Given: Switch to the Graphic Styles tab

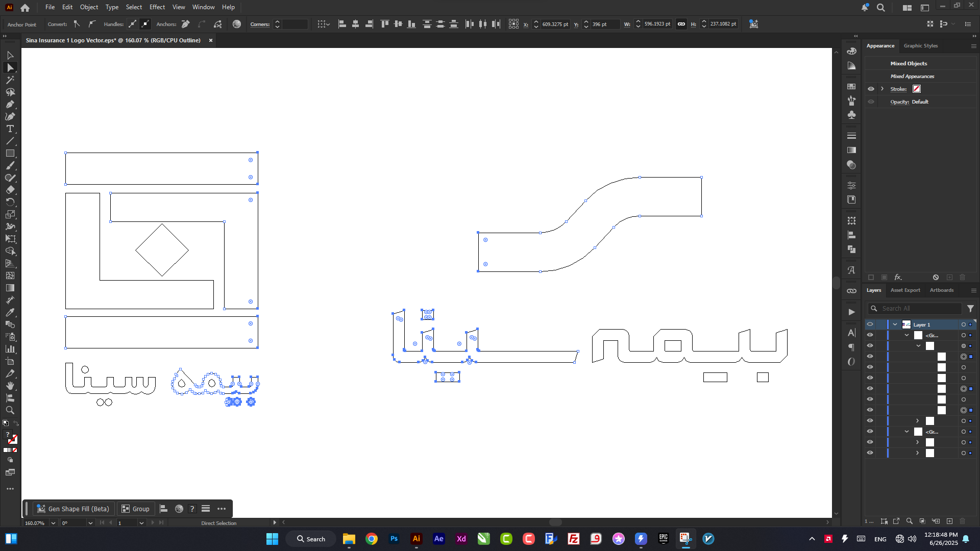Looking at the screenshot, I should pyautogui.click(x=920, y=46).
